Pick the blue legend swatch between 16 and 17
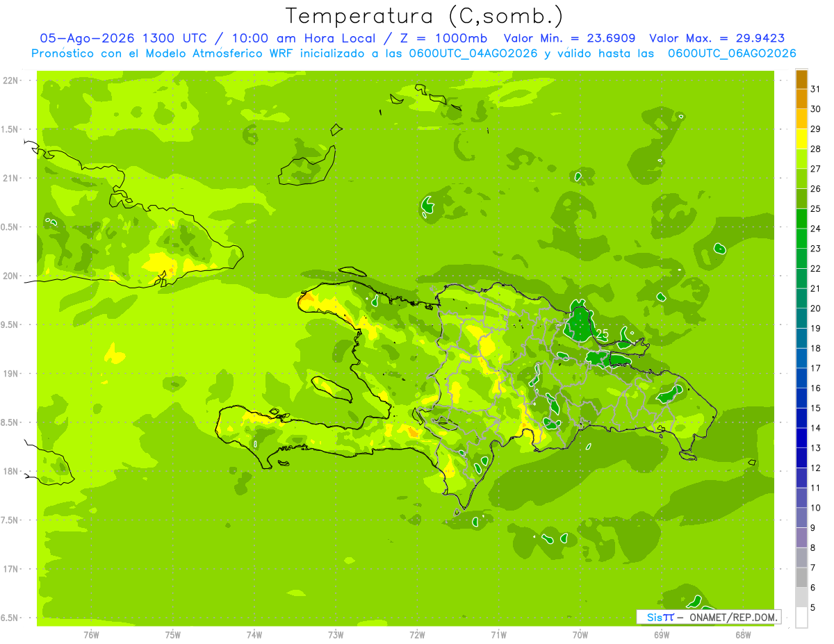This screenshot has width=834, height=644. [801, 378]
